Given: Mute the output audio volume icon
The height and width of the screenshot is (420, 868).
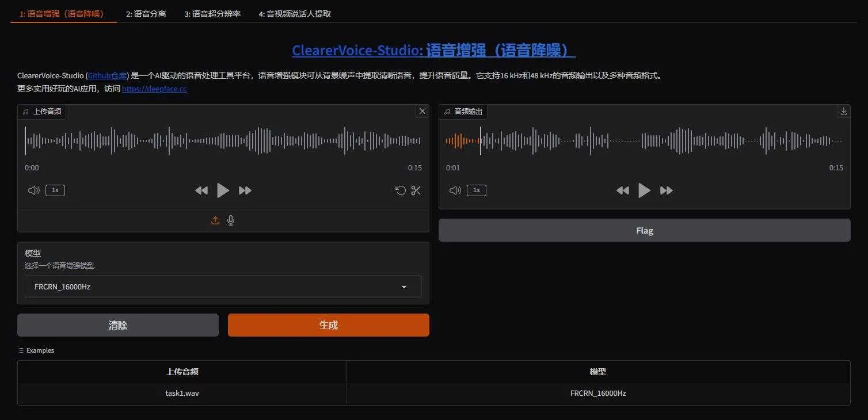Looking at the screenshot, I should point(455,190).
